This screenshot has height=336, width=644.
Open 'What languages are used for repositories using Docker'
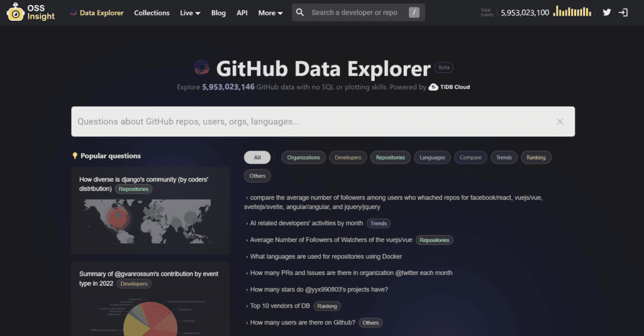[326, 256]
